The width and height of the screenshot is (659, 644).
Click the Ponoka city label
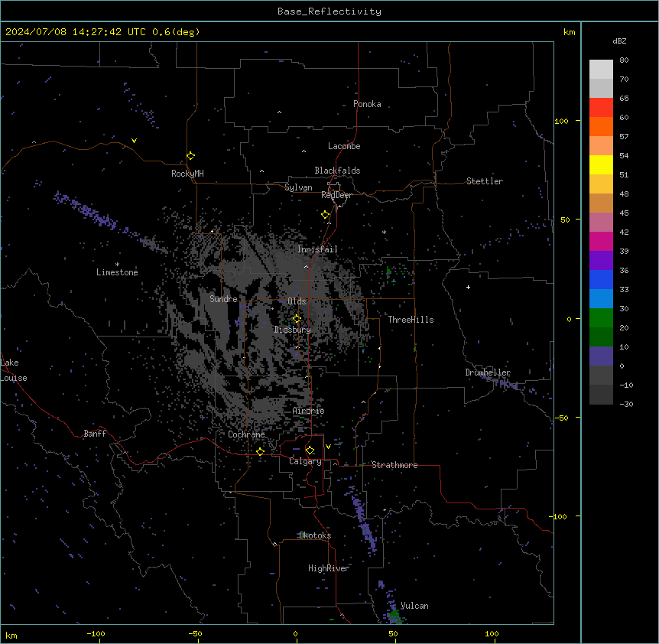coord(367,104)
